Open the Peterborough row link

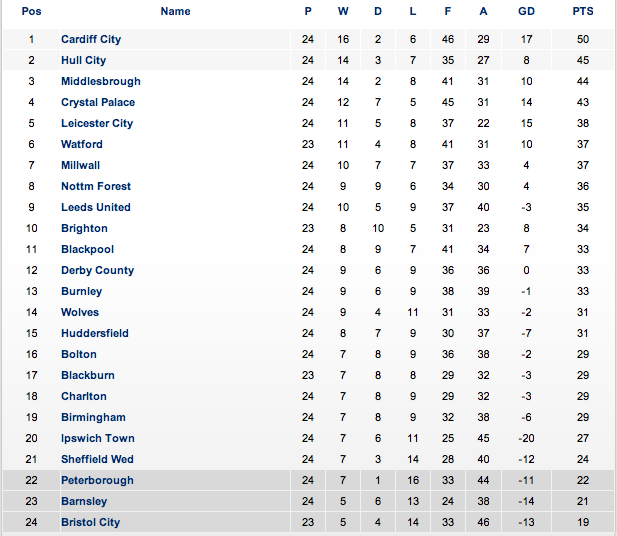pyautogui.click(x=97, y=480)
